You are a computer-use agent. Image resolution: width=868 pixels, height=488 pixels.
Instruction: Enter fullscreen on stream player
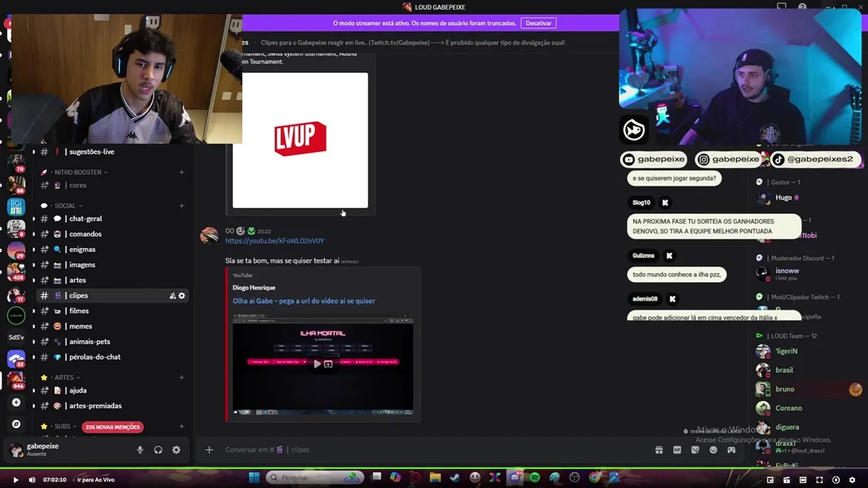tap(819, 480)
